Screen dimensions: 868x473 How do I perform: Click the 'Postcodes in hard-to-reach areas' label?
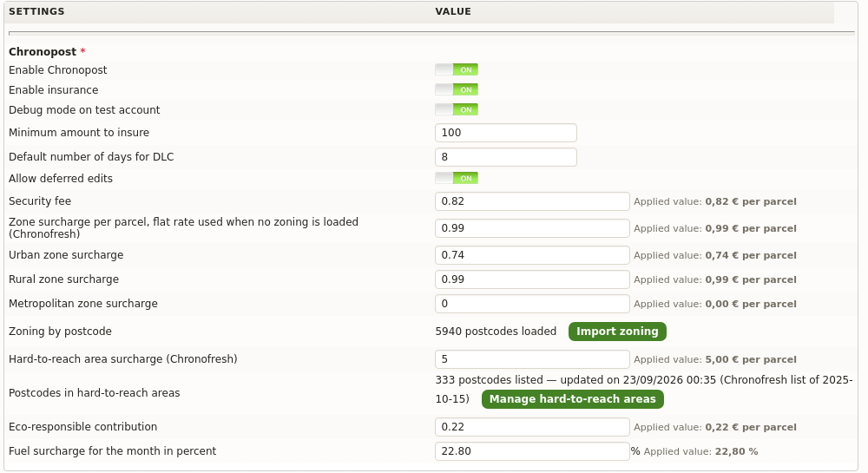click(x=94, y=393)
